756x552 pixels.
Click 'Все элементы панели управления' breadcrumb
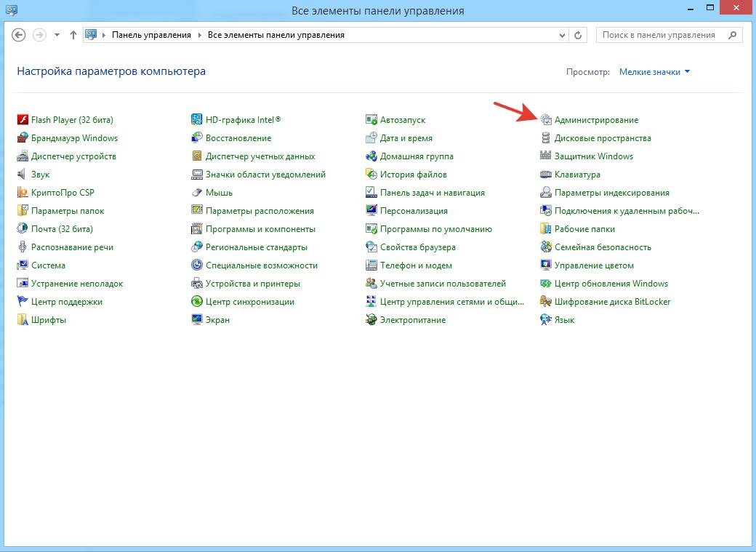click(x=276, y=35)
